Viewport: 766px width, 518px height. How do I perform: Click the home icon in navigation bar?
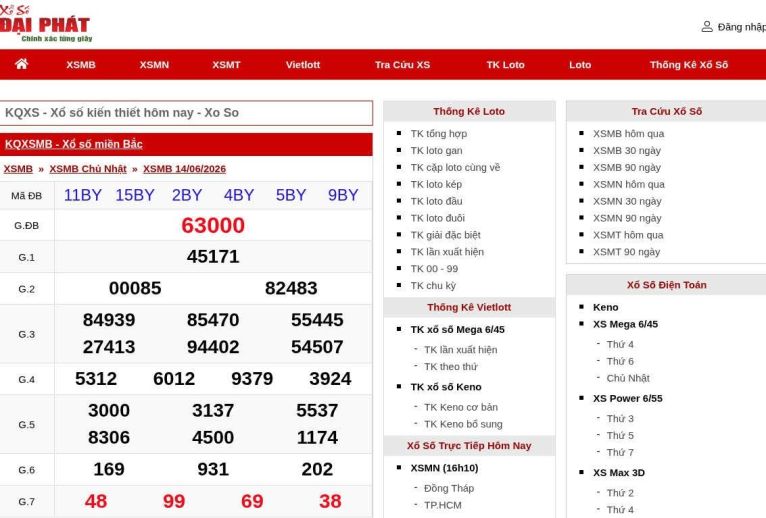(x=21, y=64)
